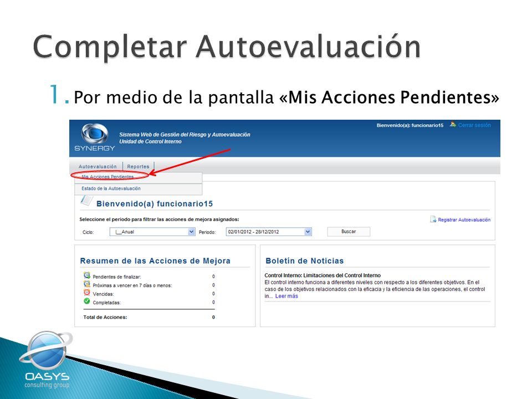Open the Reportes menu
532x399 pixels.
click(x=138, y=167)
